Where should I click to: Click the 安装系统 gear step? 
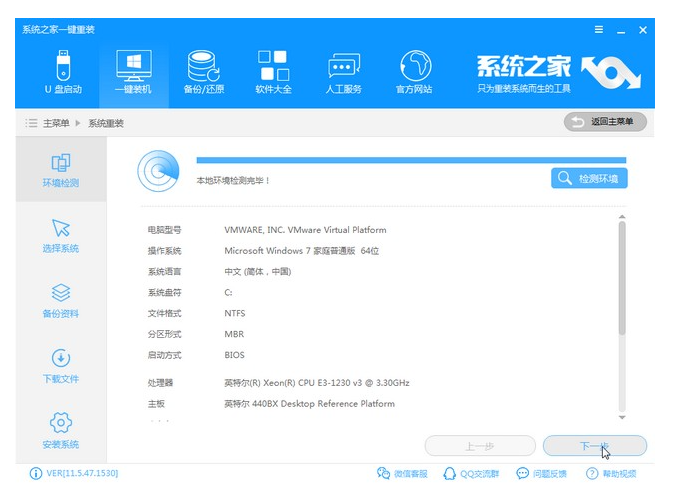coord(61,432)
